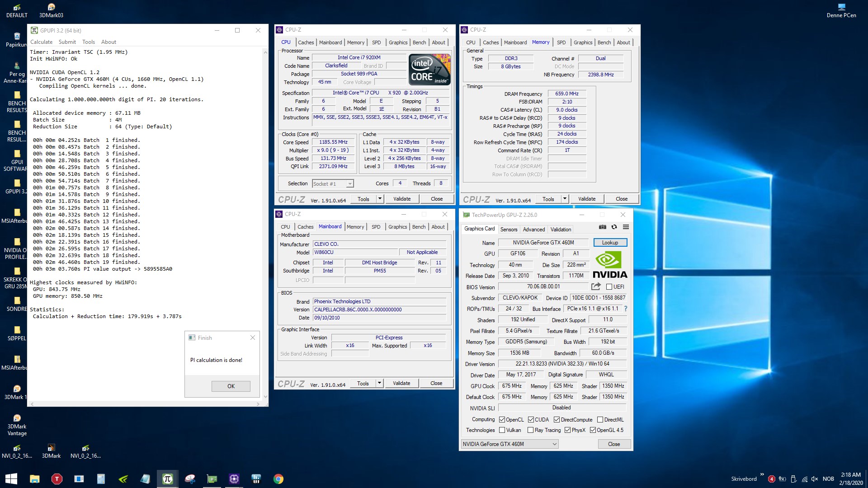Expand the Tools arrow in the Memory tab window
The width and height of the screenshot is (868, 488).
(x=565, y=199)
